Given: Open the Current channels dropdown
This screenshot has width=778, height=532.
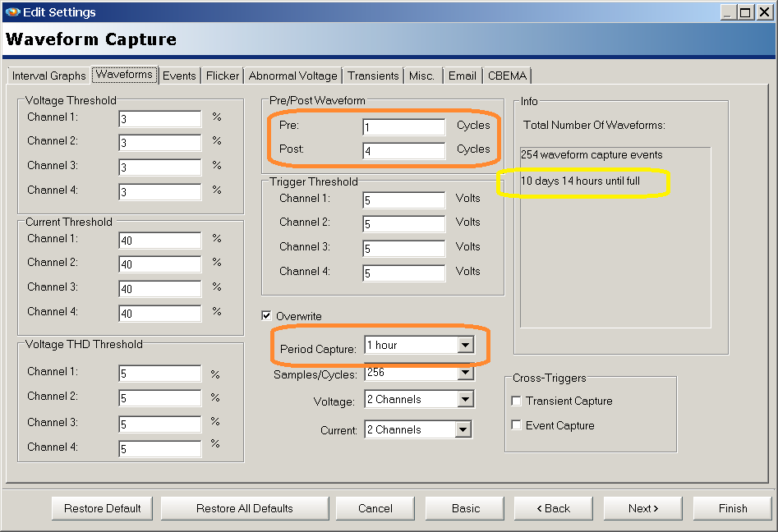Looking at the screenshot, I should click(x=464, y=429).
